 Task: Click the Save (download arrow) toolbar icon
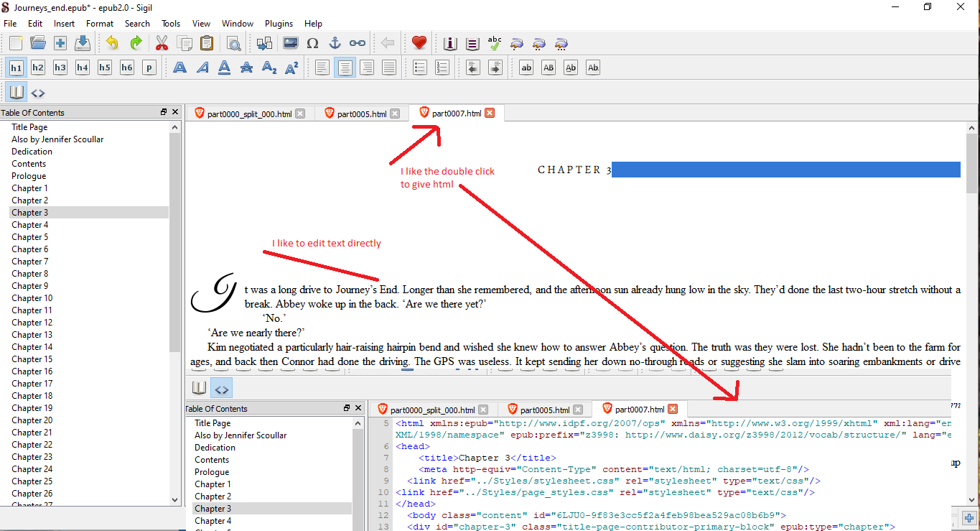click(83, 43)
